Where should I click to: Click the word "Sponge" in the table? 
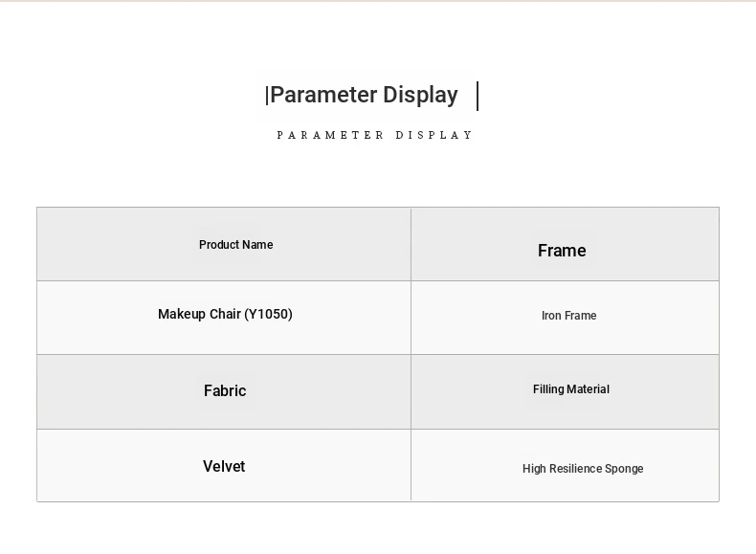click(623, 469)
